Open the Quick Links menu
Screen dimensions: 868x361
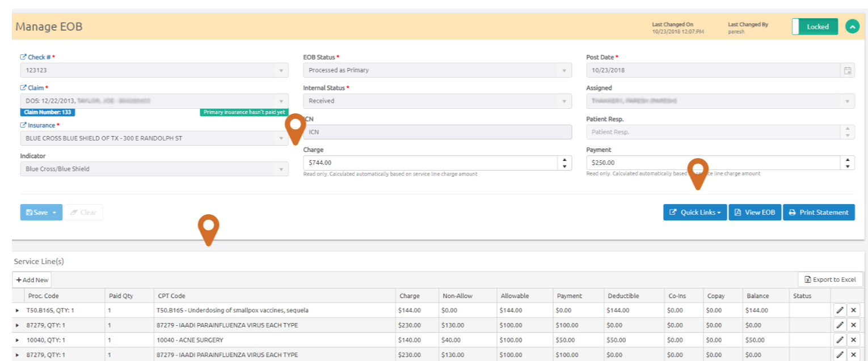pos(694,212)
